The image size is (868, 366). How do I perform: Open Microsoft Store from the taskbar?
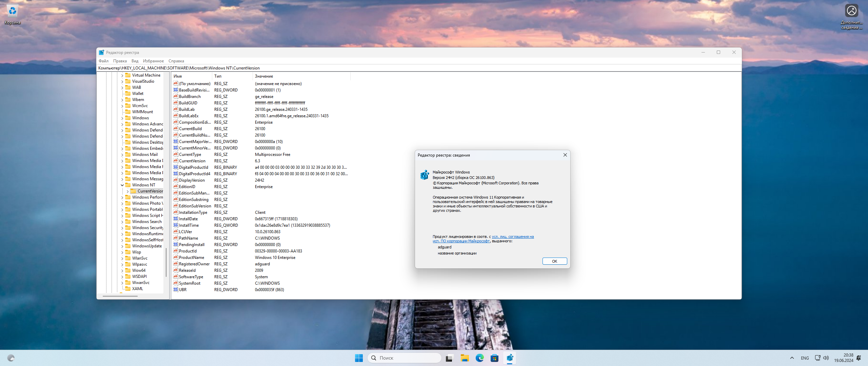pos(494,358)
